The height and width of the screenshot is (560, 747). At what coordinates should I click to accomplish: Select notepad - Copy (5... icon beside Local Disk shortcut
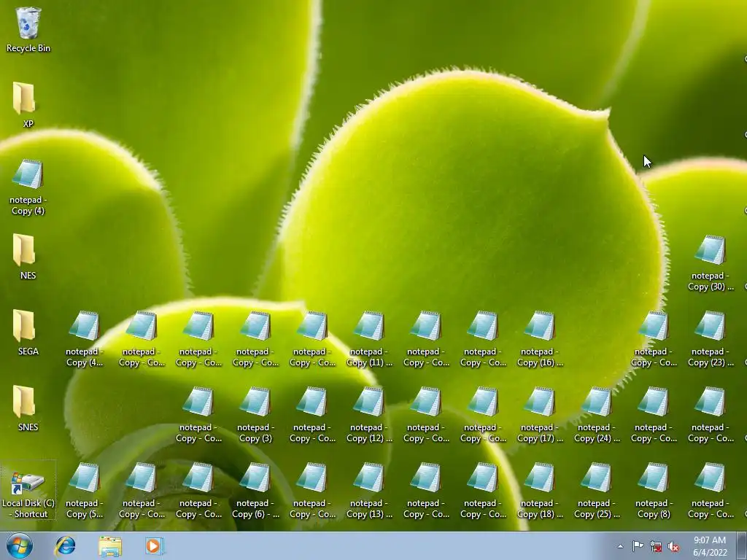(x=85, y=489)
